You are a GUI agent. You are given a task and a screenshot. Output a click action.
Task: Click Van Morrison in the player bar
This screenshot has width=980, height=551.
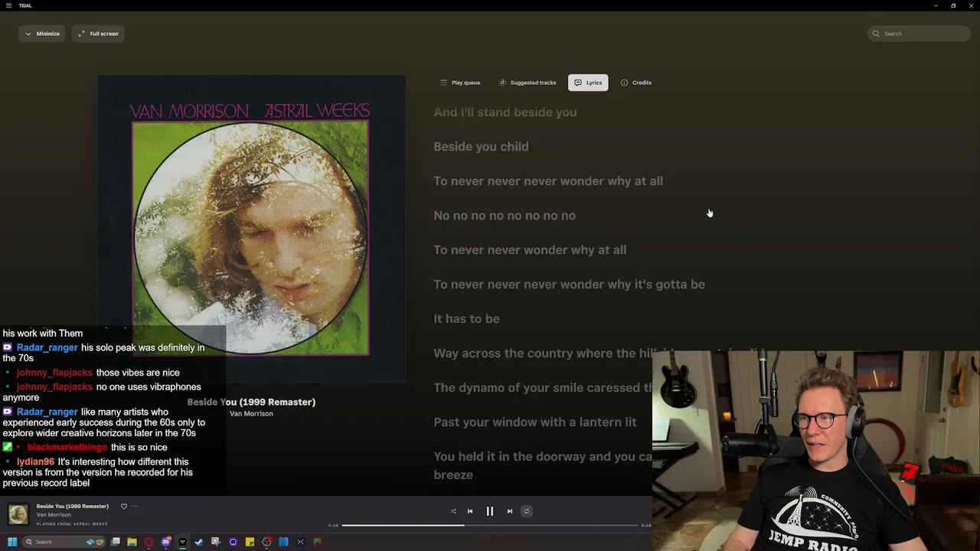tap(54, 515)
